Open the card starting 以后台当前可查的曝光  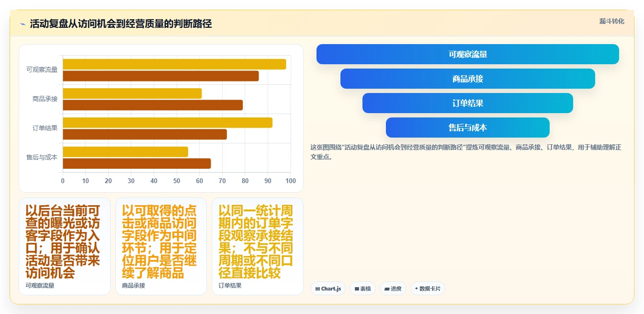point(65,246)
